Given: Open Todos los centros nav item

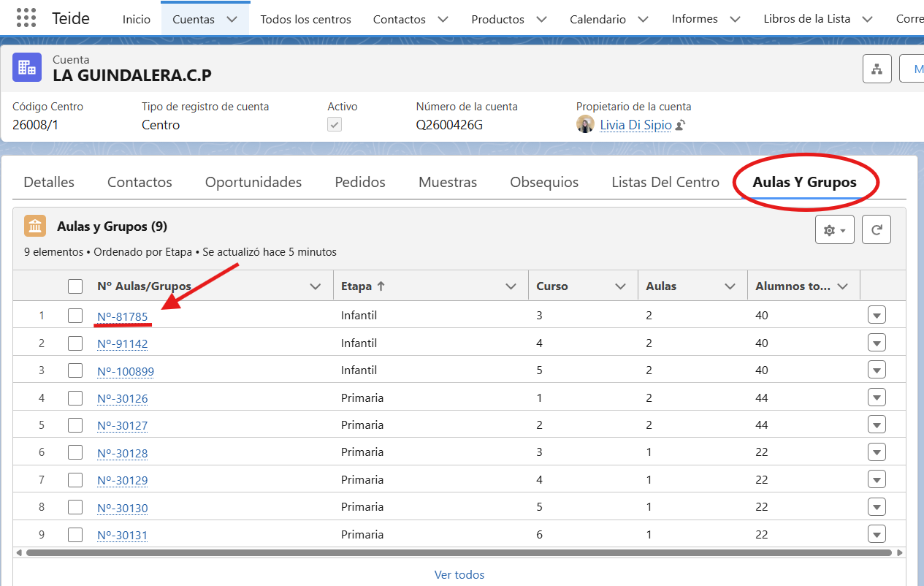Looking at the screenshot, I should (305, 19).
